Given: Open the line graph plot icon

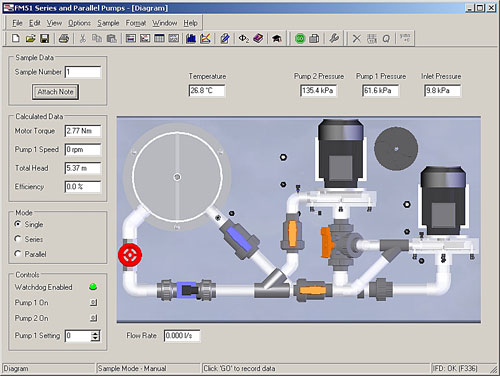Looking at the screenshot, I should [x=205, y=38].
